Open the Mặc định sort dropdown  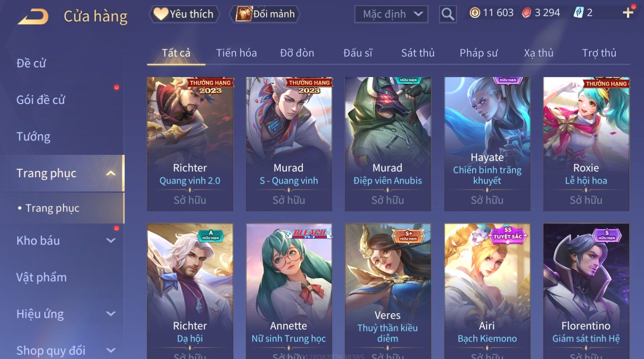tap(391, 14)
